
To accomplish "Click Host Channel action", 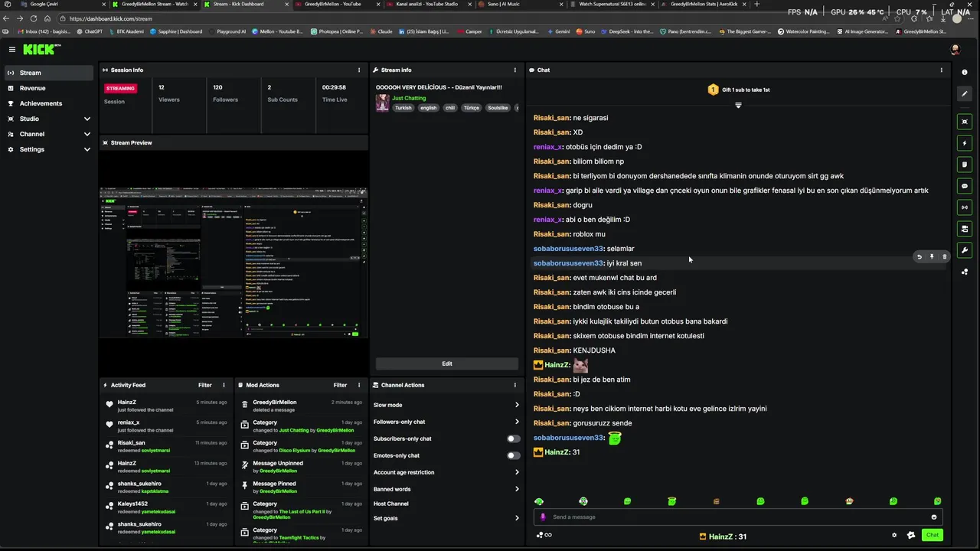I will pos(391,504).
